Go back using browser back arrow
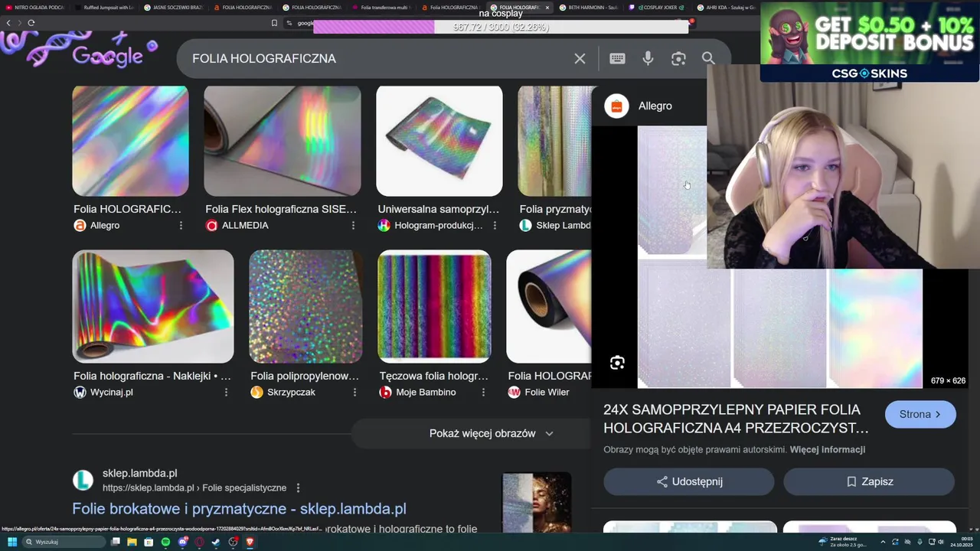 coord(8,22)
